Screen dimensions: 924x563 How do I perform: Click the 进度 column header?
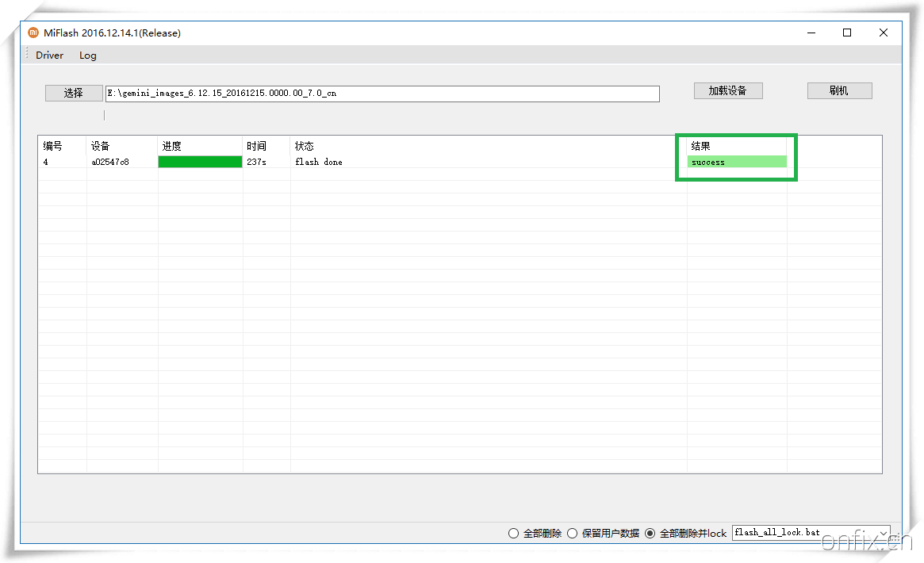(x=172, y=146)
